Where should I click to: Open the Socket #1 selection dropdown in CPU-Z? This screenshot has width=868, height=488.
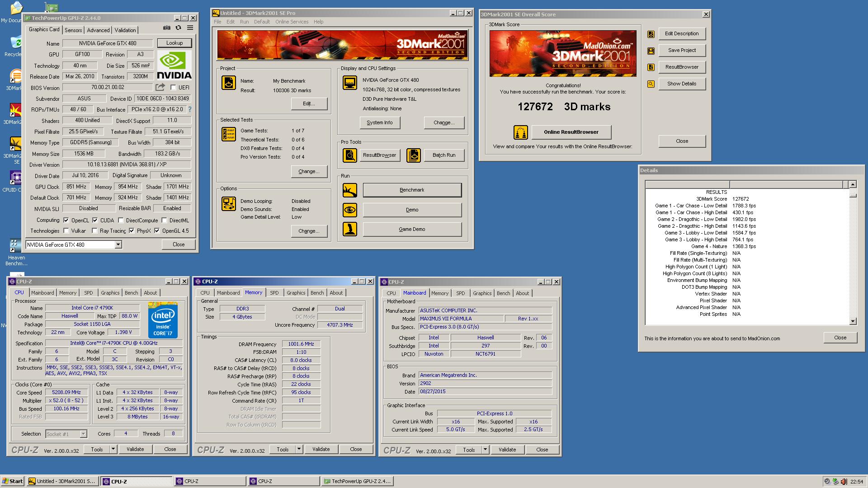point(83,434)
